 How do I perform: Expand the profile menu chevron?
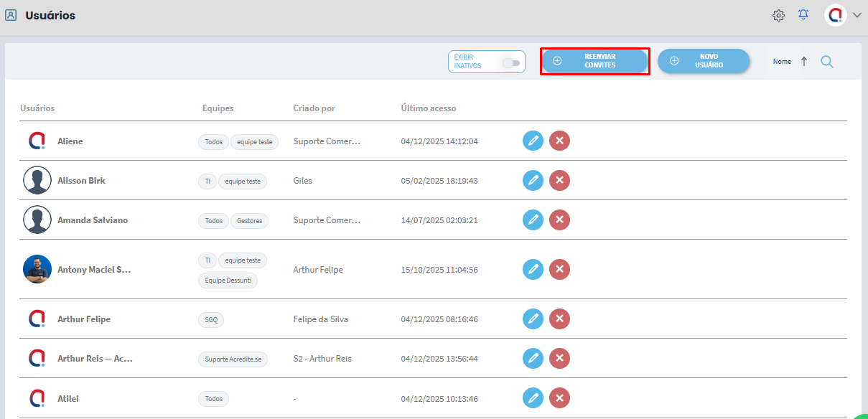pyautogui.click(x=857, y=15)
